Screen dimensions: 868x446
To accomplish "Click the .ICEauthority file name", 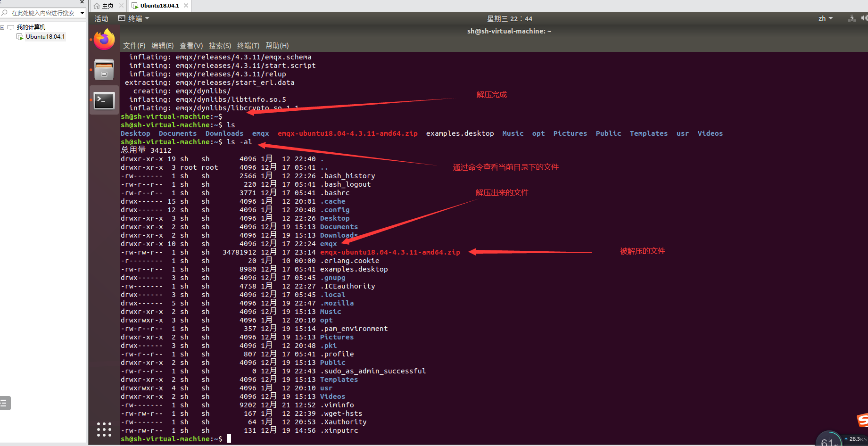I will tap(347, 286).
